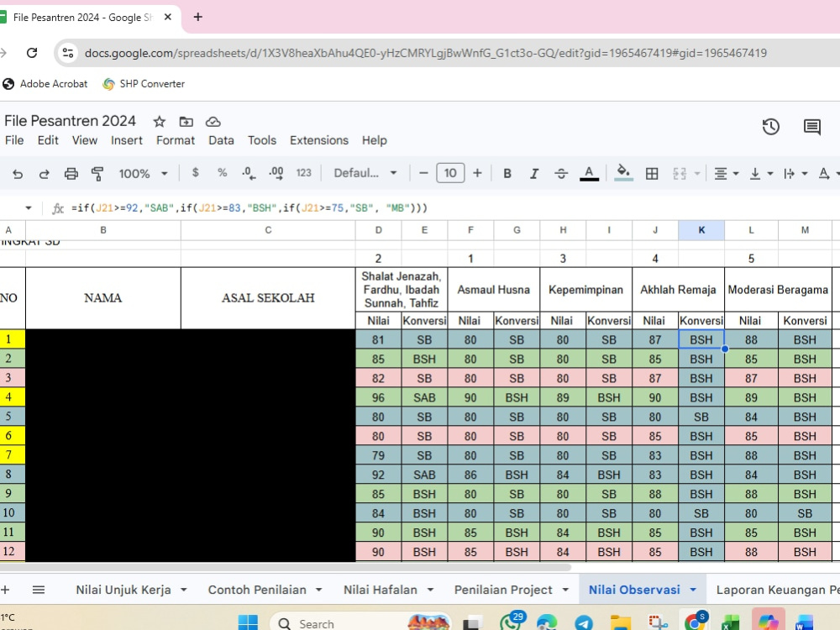
Task: Check the cloud document status icon
Action: [213, 122]
